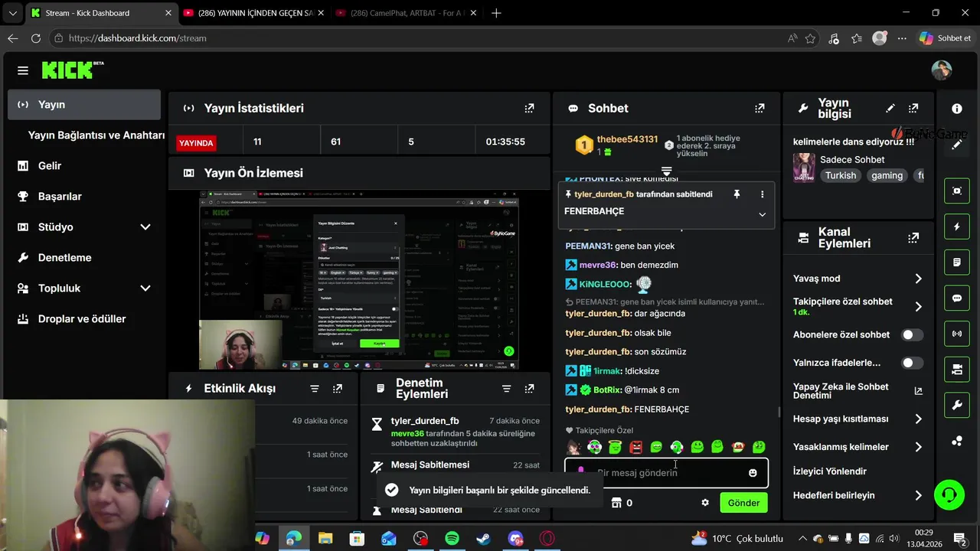Toggle Abonelere özel sohbet switch

pyautogui.click(x=912, y=335)
